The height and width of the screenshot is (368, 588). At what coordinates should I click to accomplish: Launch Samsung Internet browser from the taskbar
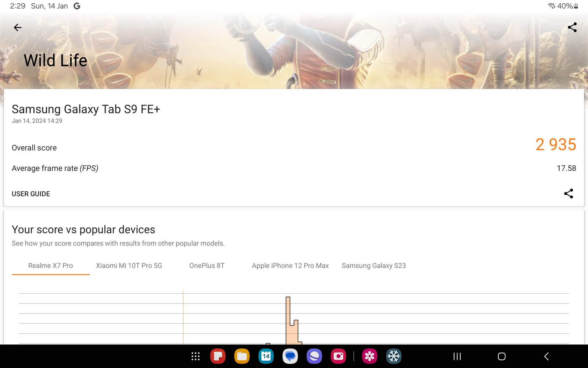coord(314,356)
